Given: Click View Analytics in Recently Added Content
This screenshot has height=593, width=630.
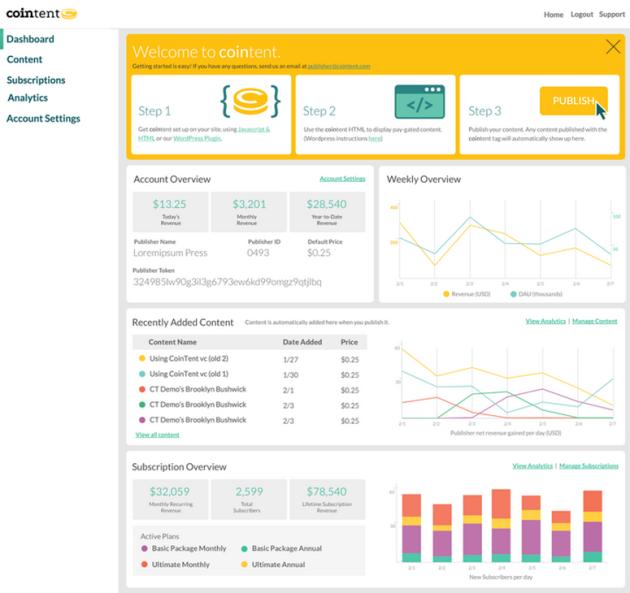Looking at the screenshot, I should tap(545, 321).
